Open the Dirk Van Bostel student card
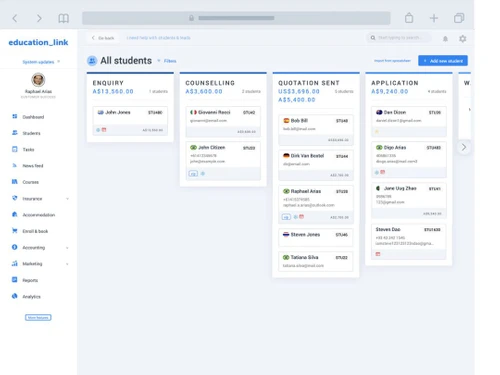Image resolution: width=500 pixels, height=375 pixels. pos(316,165)
